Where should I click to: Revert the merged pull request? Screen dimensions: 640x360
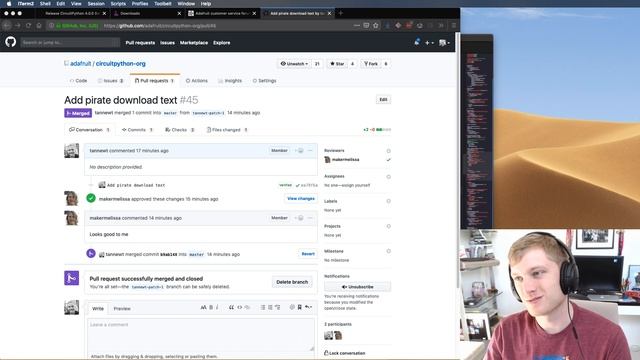pos(308,254)
